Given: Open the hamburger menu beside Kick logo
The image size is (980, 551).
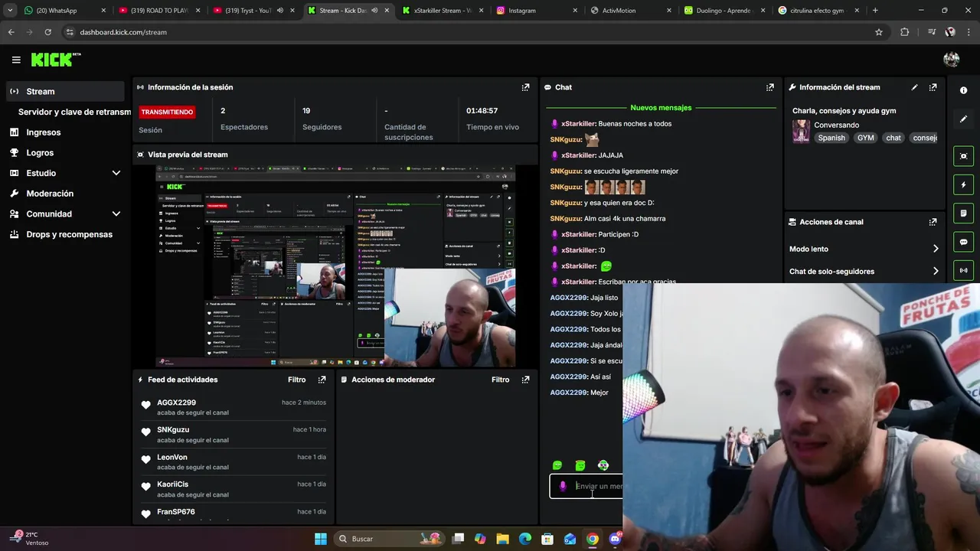Looking at the screenshot, I should (16, 60).
